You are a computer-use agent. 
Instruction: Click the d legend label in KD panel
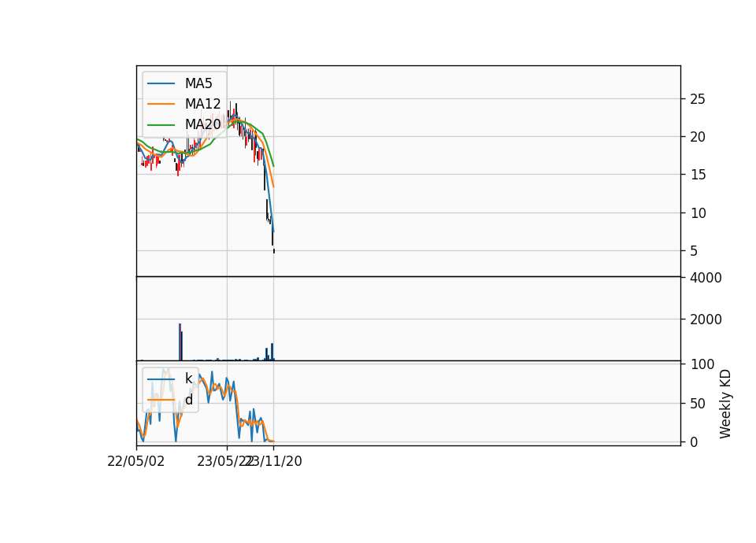click(x=188, y=400)
